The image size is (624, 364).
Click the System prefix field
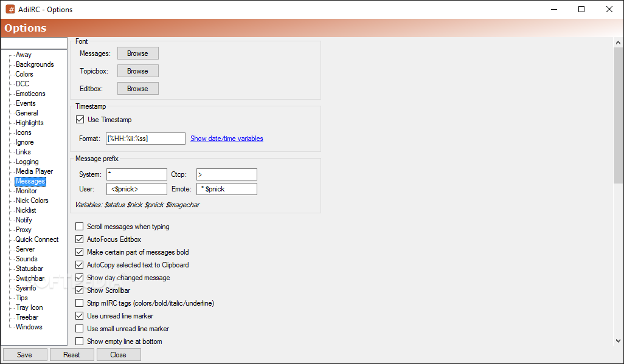click(136, 174)
